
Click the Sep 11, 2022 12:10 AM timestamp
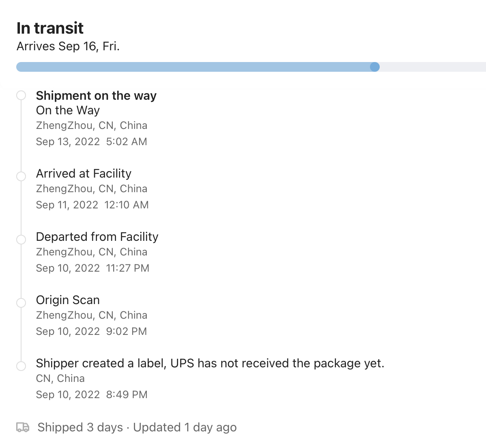point(92,205)
